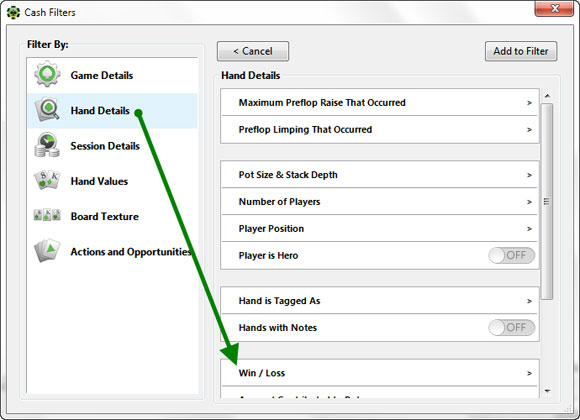
Task: Toggle the Player is Hero switch
Action: [512, 255]
